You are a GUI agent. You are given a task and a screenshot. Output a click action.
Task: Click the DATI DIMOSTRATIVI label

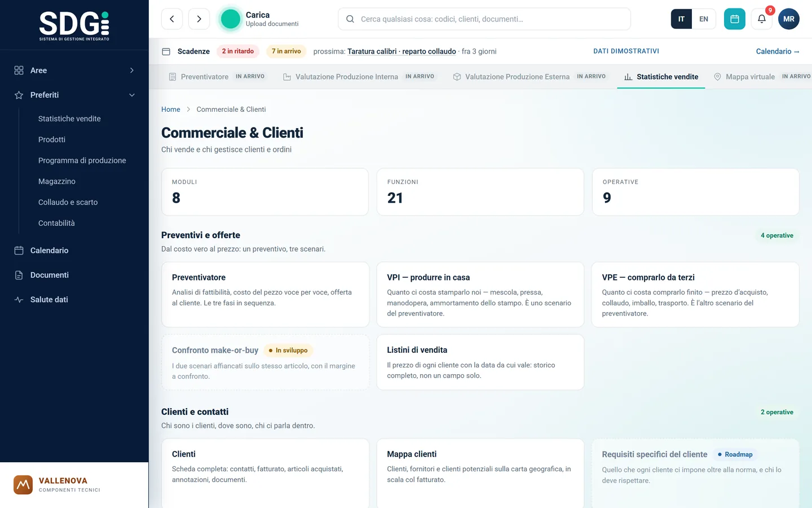tap(626, 51)
